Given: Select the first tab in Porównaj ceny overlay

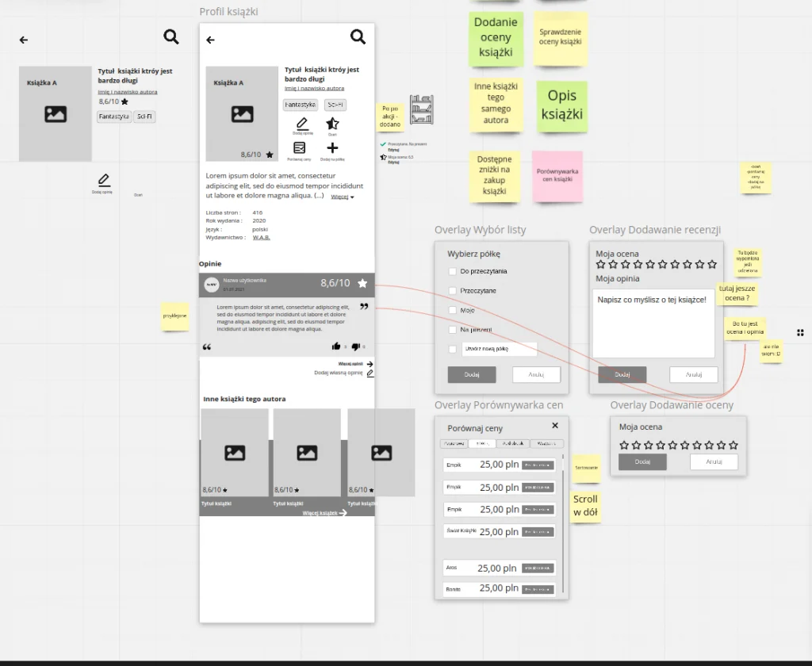Looking at the screenshot, I should [454, 444].
